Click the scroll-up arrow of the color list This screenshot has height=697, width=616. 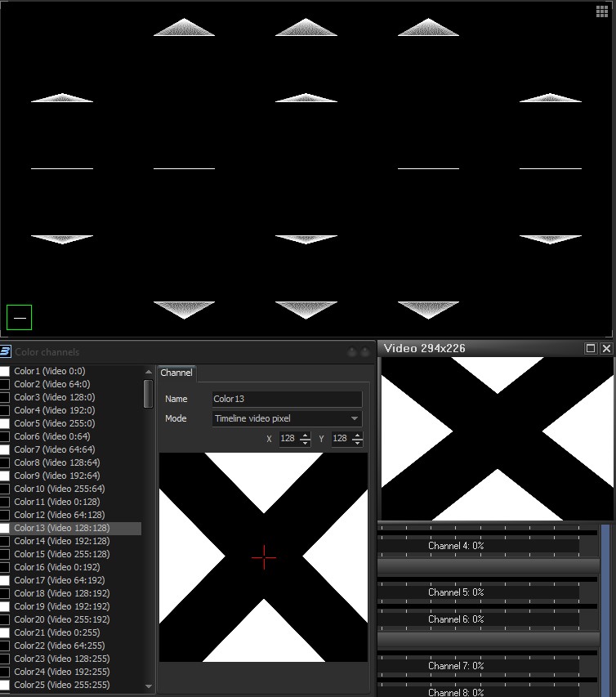coord(149,372)
